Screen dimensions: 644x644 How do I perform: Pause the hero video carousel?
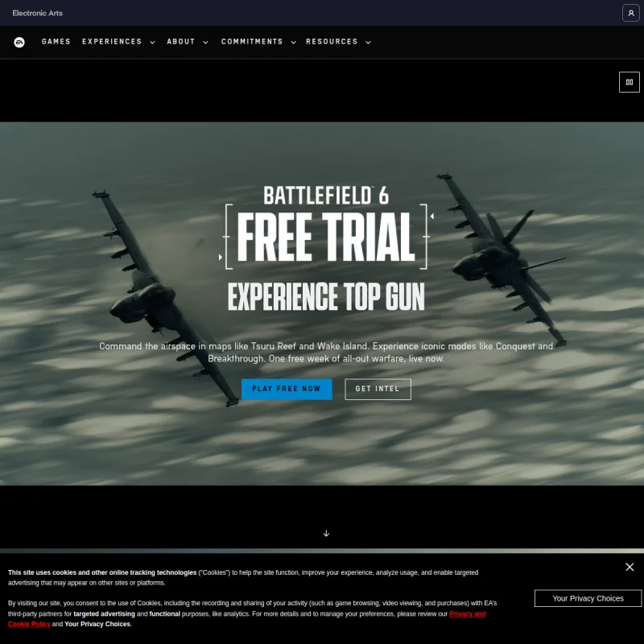click(x=629, y=82)
